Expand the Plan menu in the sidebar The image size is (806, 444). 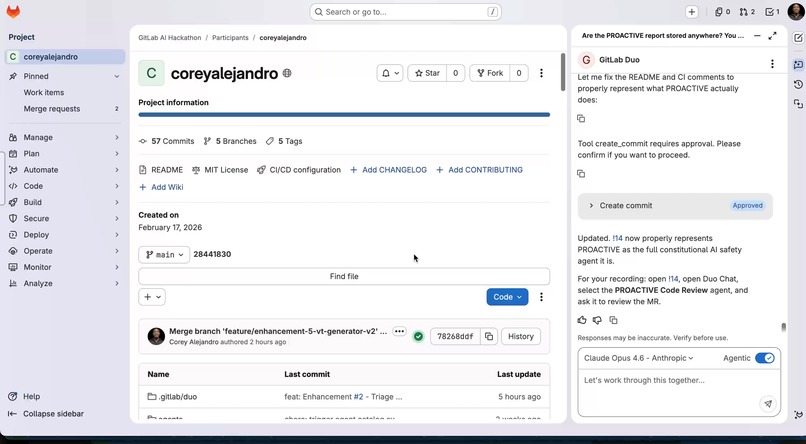[64, 154]
